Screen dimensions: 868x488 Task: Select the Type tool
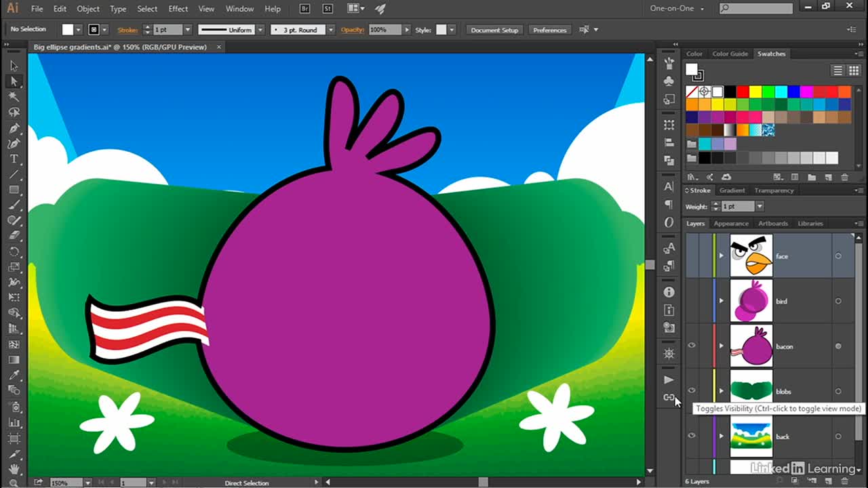pyautogui.click(x=14, y=159)
